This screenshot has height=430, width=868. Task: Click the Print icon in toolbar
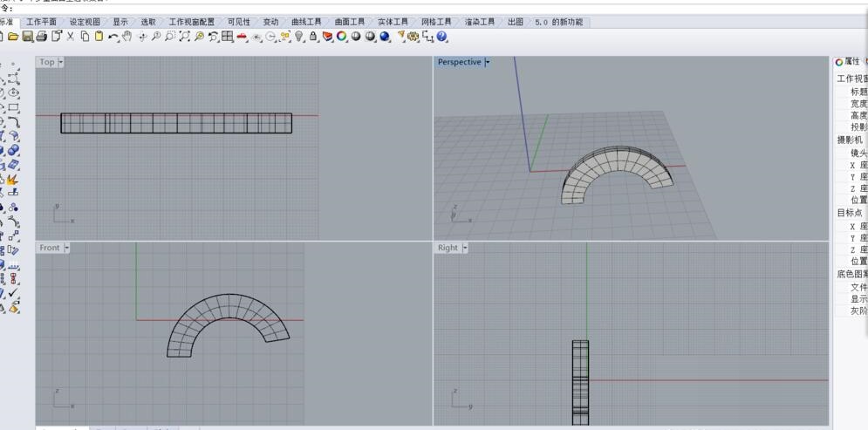click(x=41, y=37)
